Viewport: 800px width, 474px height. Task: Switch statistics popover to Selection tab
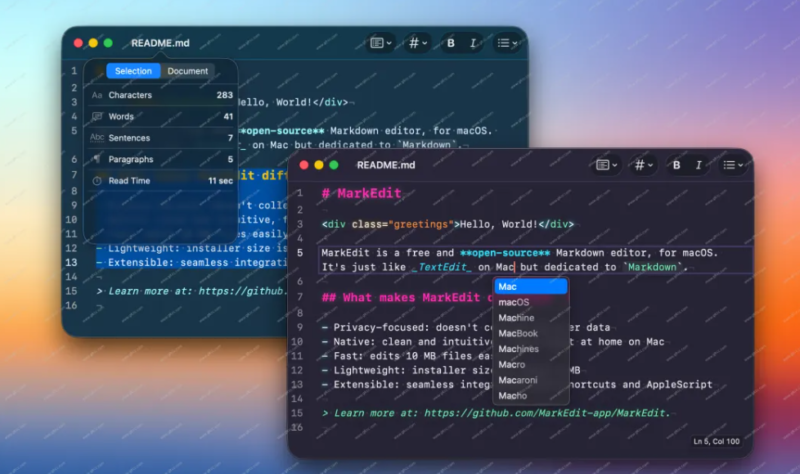click(133, 71)
